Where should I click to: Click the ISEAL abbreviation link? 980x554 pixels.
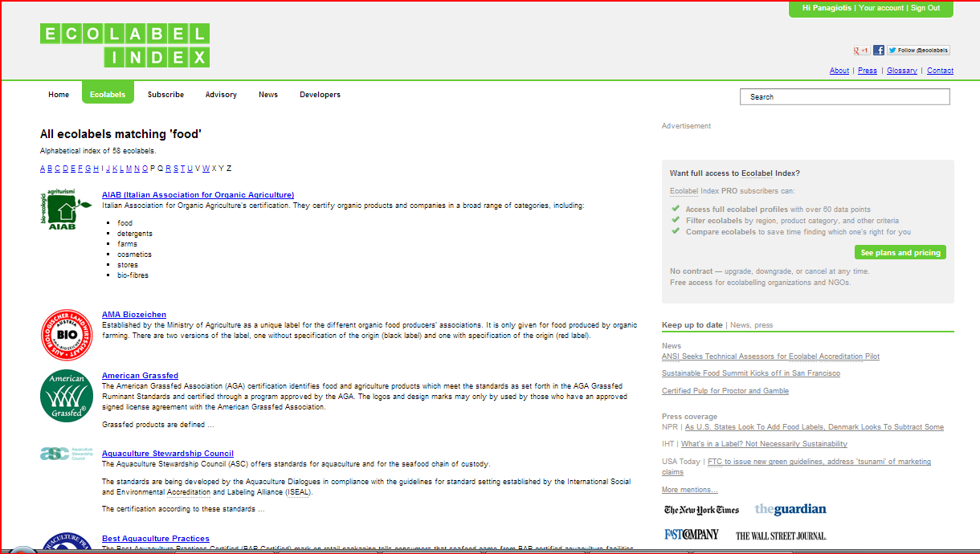point(297,492)
